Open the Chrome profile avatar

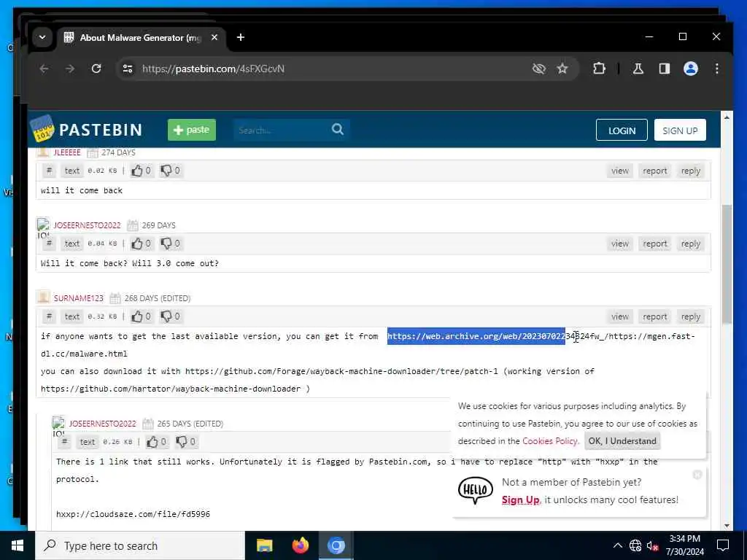tap(691, 69)
